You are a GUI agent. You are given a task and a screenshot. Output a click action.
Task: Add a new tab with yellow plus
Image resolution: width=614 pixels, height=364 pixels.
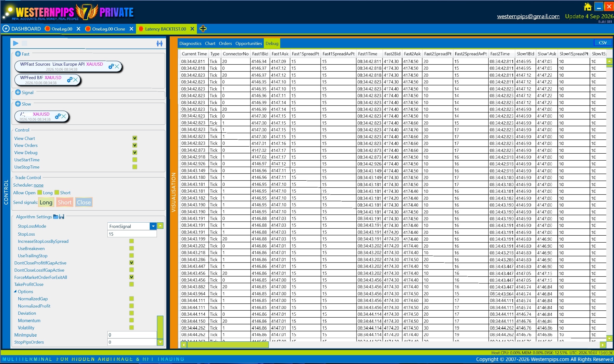pyautogui.click(x=203, y=29)
